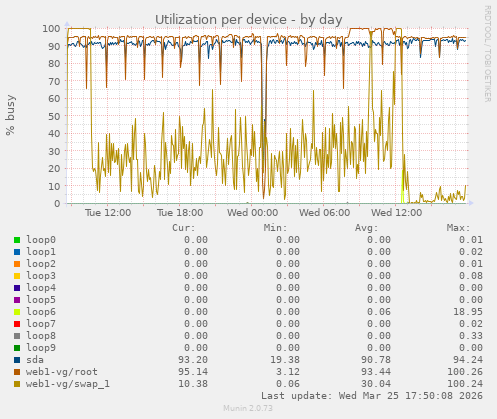Image resolution: width=497 pixels, height=419 pixels.
Task: Click the loop7 red color swatch
Action: [x=17, y=324]
